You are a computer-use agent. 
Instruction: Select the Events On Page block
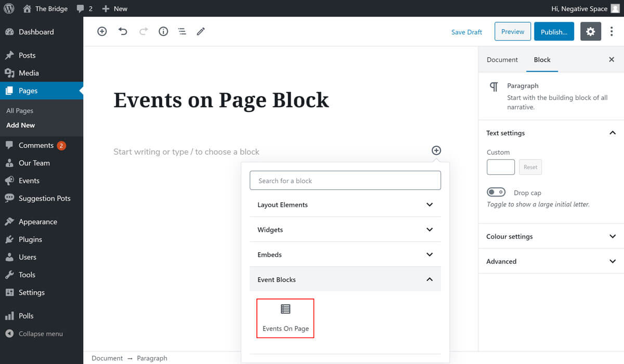(x=285, y=318)
